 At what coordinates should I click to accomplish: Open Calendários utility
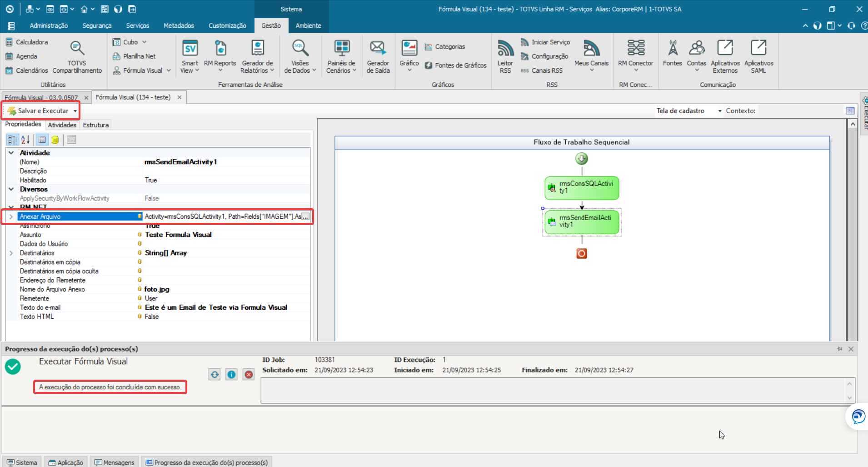(x=26, y=70)
